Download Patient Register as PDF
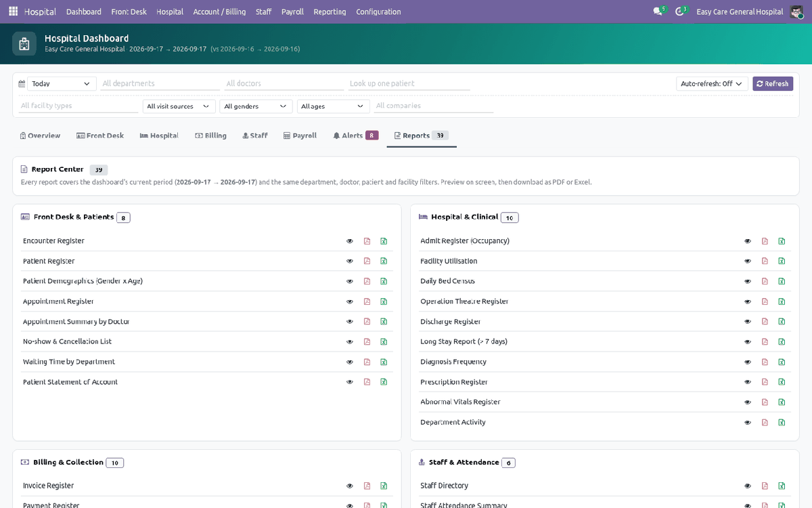812x508 pixels. (367, 261)
